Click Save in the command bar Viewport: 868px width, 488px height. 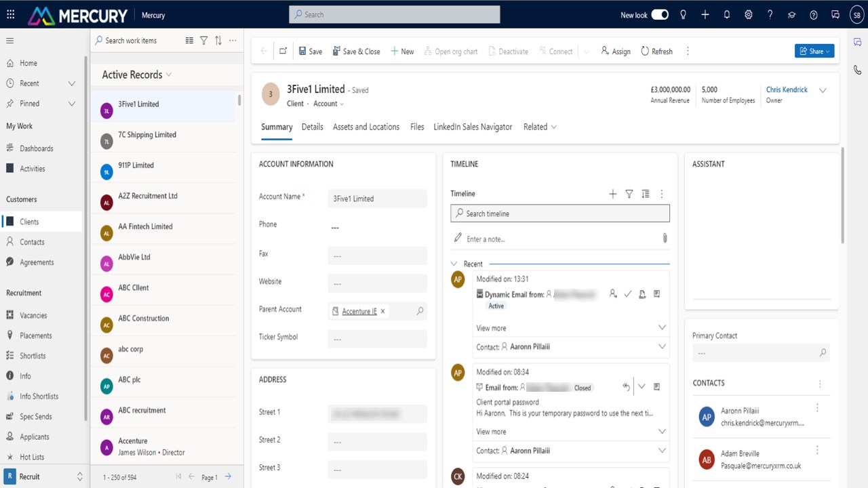[310, 52]
